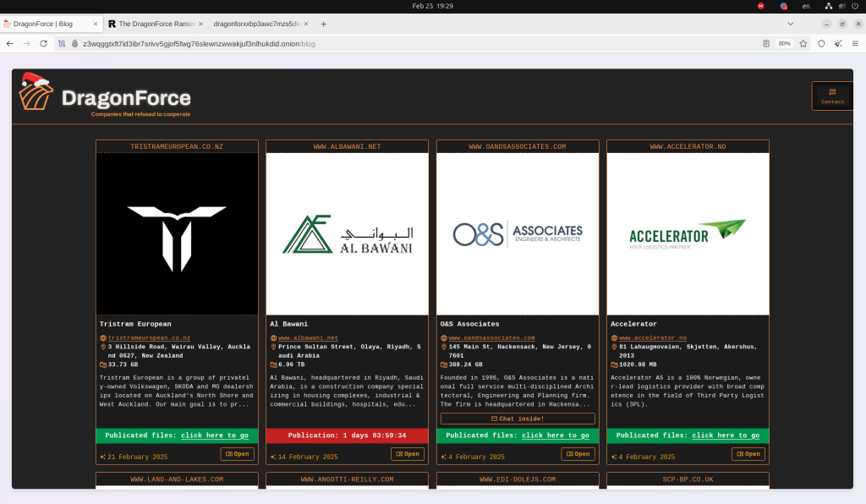Viewport: 866px width, 504px height.
Task: Select the DragonForce | Blog tab
Action: coord(51,24)
